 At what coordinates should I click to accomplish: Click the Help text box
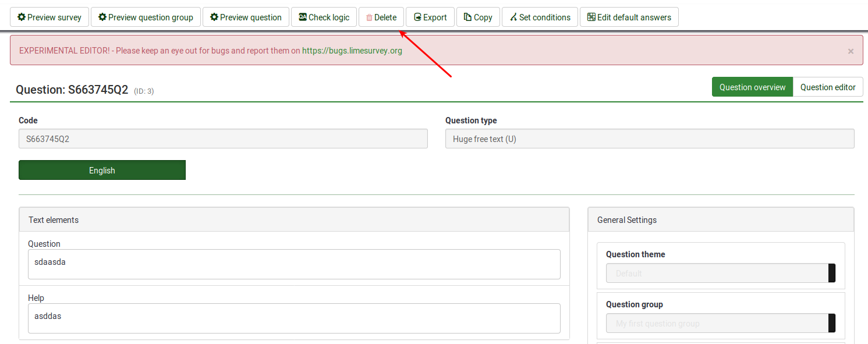[294, 318]
